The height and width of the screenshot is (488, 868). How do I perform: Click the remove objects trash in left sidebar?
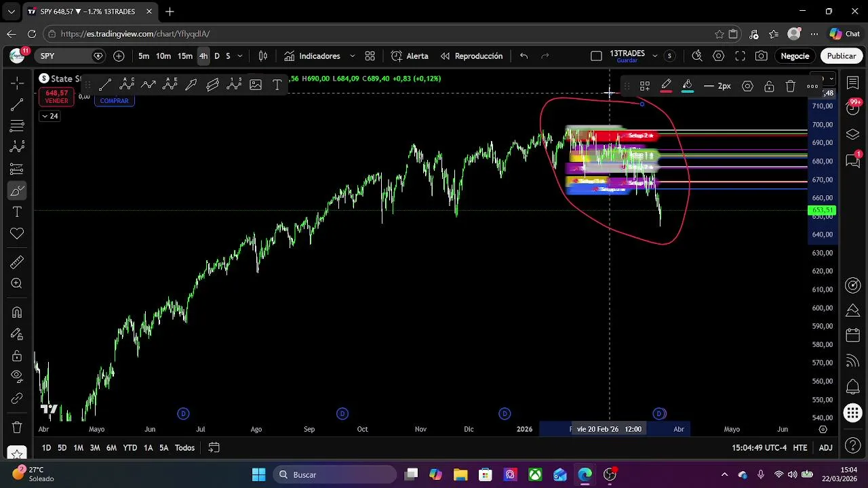[x=17, y=428]
